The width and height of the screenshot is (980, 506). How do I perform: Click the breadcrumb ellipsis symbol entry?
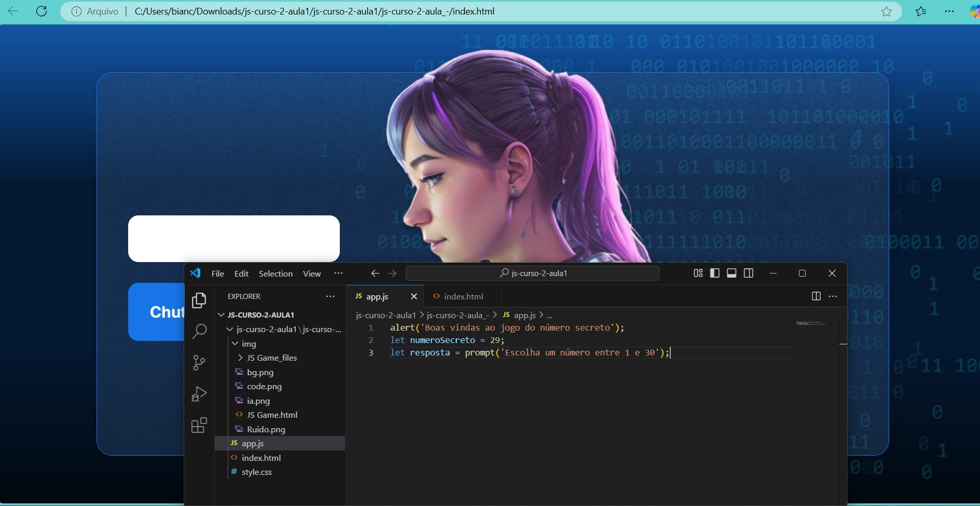(x=549, y=315)
